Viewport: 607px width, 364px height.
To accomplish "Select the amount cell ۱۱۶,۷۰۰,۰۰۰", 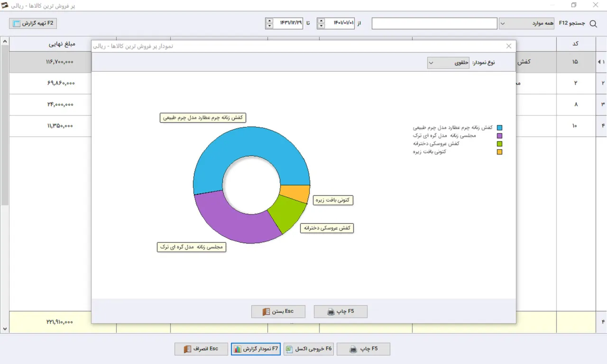I will click(60, 62).
